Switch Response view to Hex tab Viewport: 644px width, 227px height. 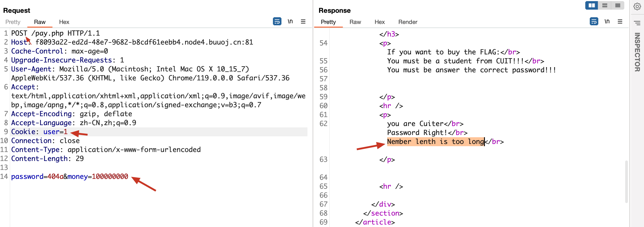pos(380,22)
